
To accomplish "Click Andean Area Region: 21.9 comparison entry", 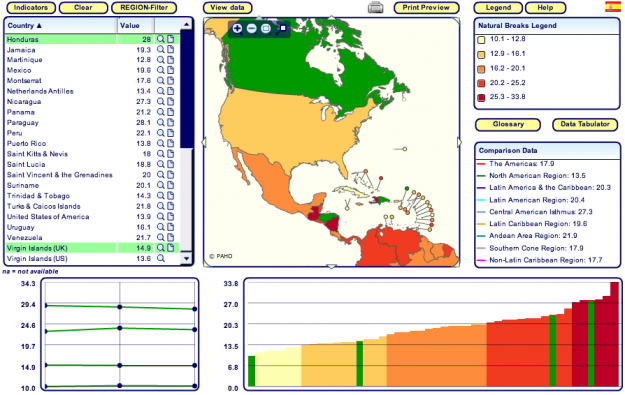I will (x=527, y=236).
